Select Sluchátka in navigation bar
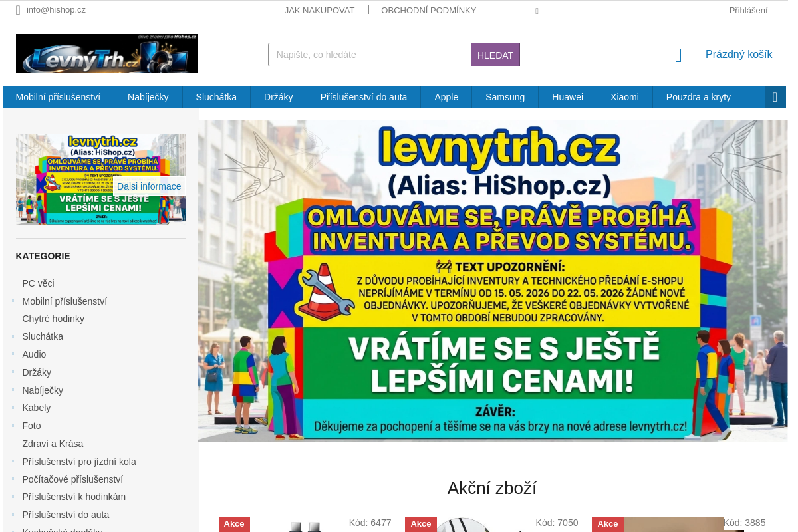 point(216,97)
